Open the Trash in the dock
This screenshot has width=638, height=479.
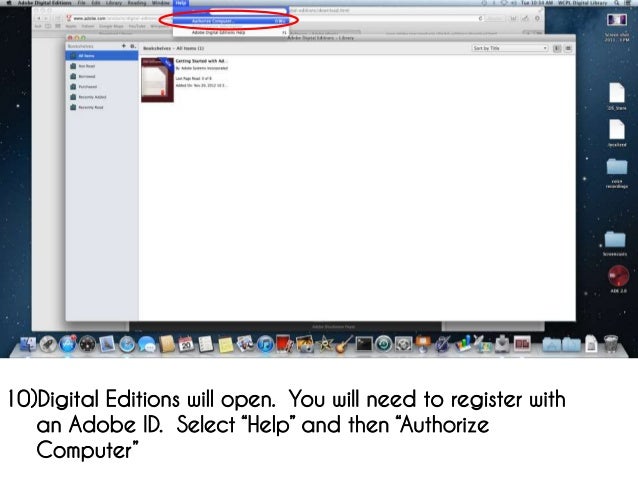click(611, 344)
